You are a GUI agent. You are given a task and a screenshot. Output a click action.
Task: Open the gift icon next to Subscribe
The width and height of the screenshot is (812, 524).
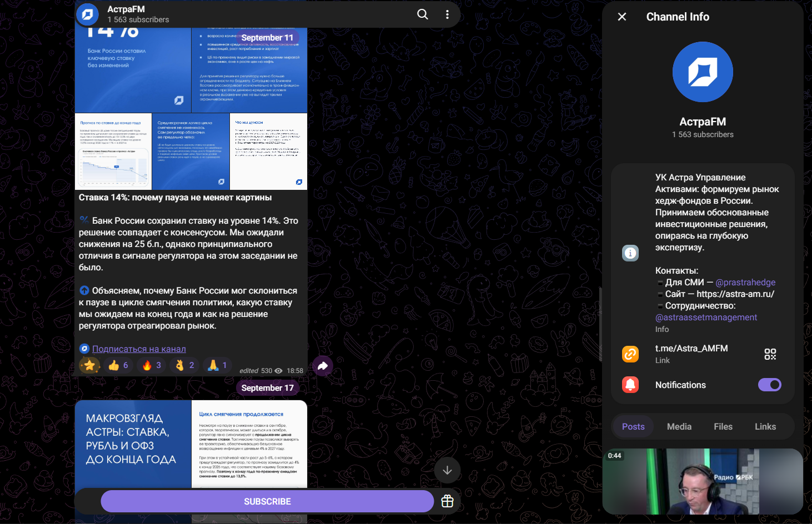[x=447, y=501]
